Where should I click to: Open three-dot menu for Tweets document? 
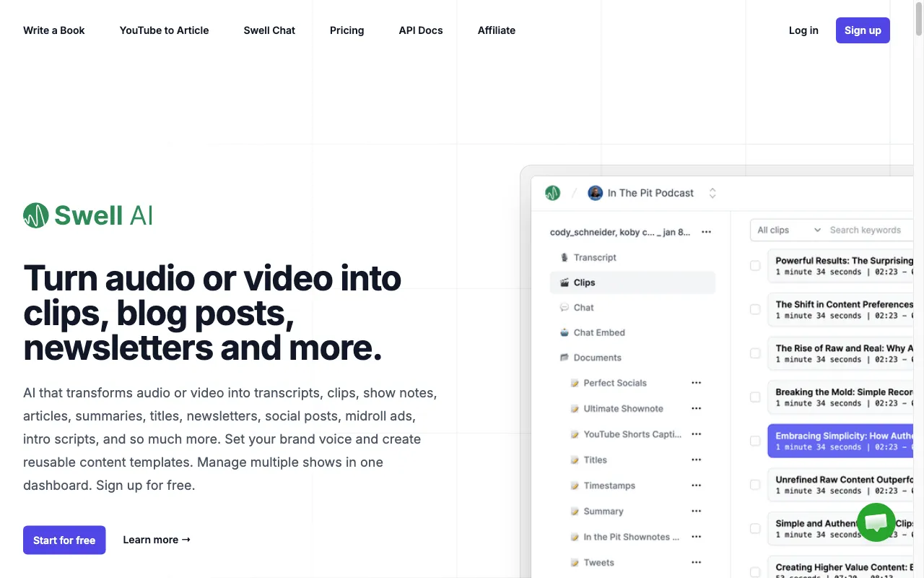click(697, 562)
